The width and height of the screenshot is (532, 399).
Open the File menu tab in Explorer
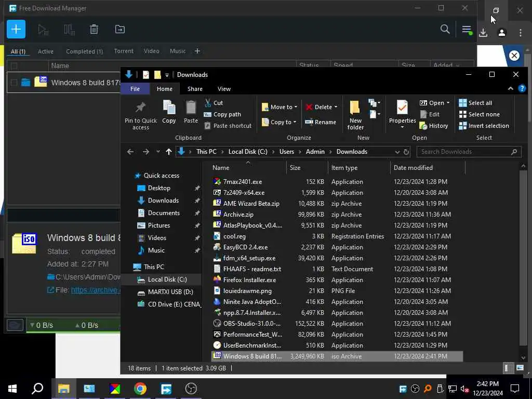(x=135, y=89)
